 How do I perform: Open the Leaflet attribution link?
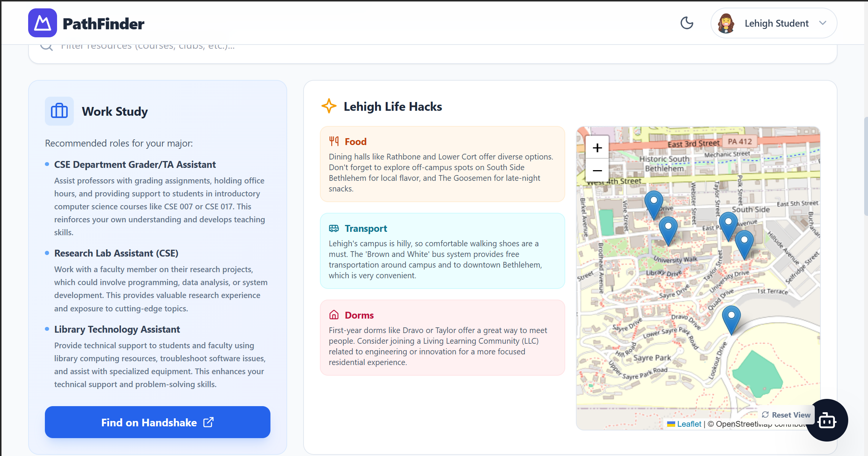tap(688, 424)
